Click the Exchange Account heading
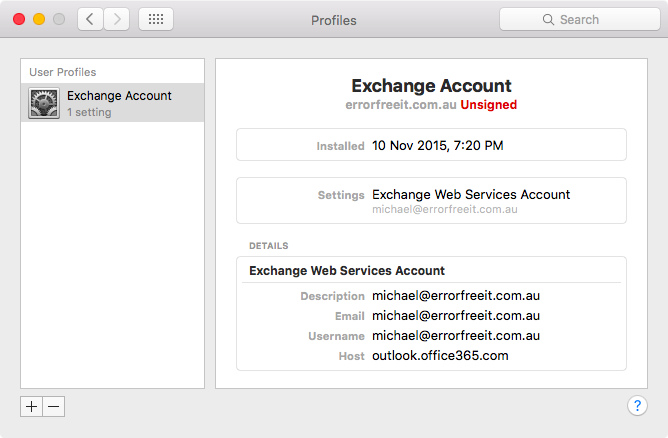The height and width of the screenshot is (438, 668). click(x=431, y=86)
